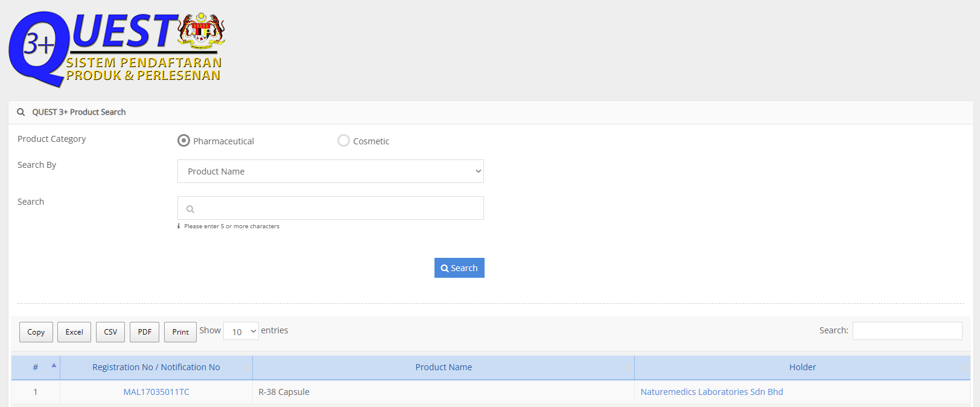Click the magnifier icon beside QUEST 3+ Product Search
Viewport: 980px width, 407px height.
[x=21, y=112]
